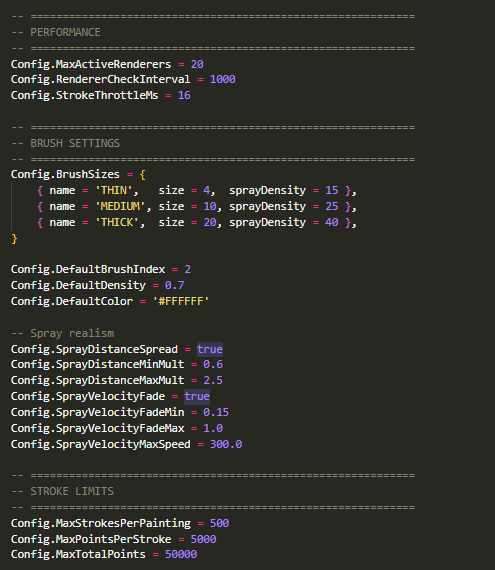The height and width of the screenshot is (570, 495).
Task: Click the highlighted true for SprayDistanceSpread
Action: click(210, 349)
